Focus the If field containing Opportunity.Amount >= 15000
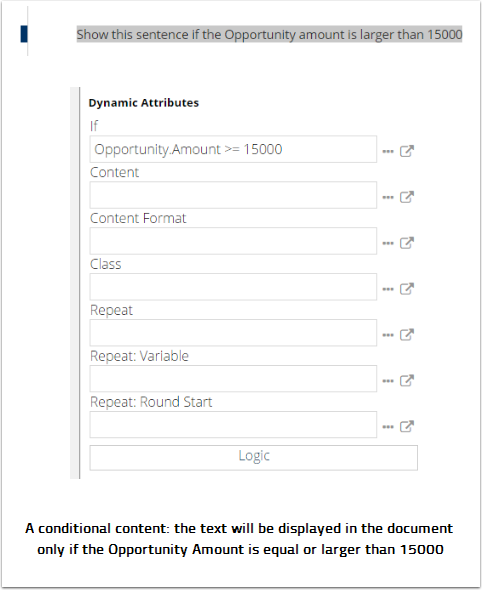The image size is (482, 590). [x=233, y=149]
